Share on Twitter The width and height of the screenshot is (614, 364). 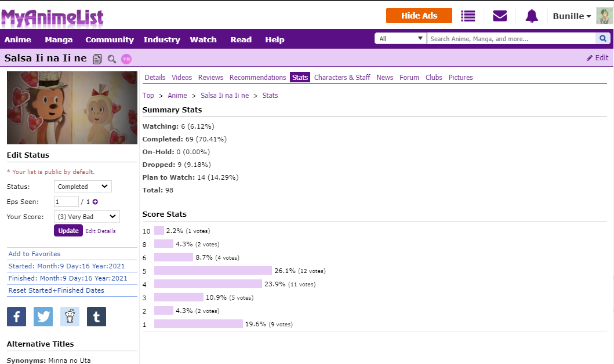[x=43, y=316]
